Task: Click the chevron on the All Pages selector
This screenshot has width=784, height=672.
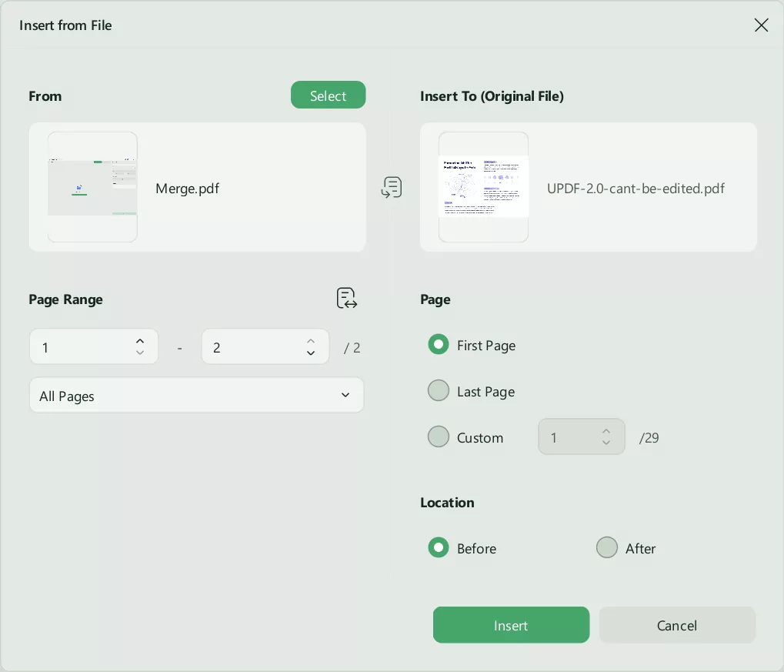Action: tap(345, 395)
